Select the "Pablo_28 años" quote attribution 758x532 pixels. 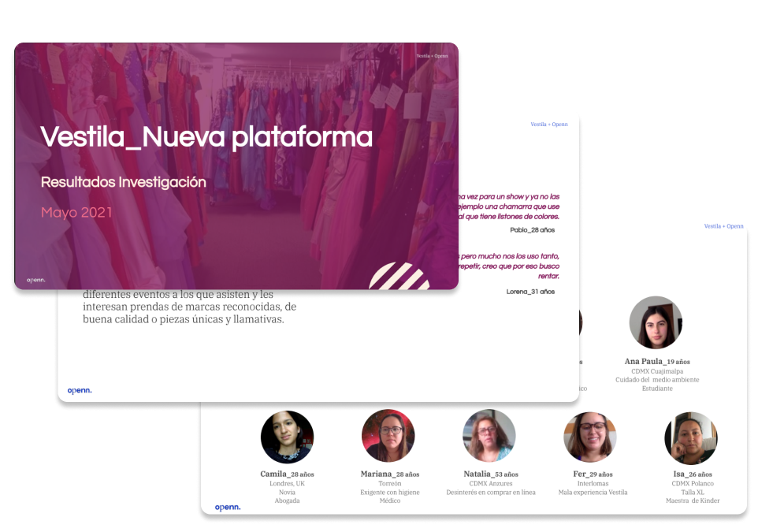coord(532,230)
